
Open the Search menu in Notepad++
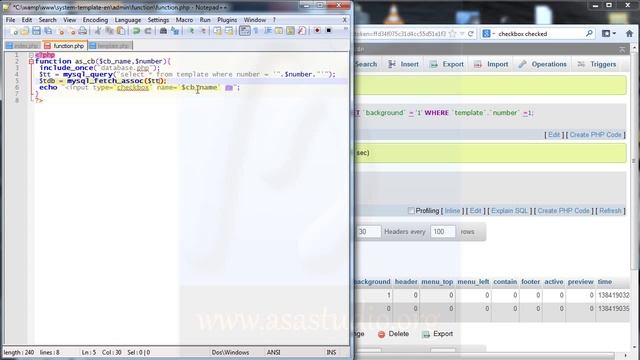pos(47,20)
